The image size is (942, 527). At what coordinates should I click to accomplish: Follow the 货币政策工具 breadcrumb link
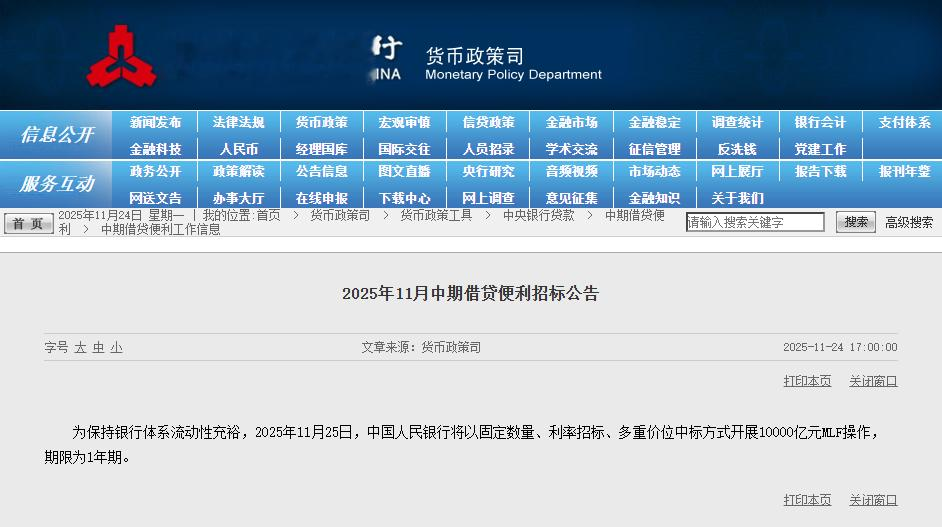point(436,215)
